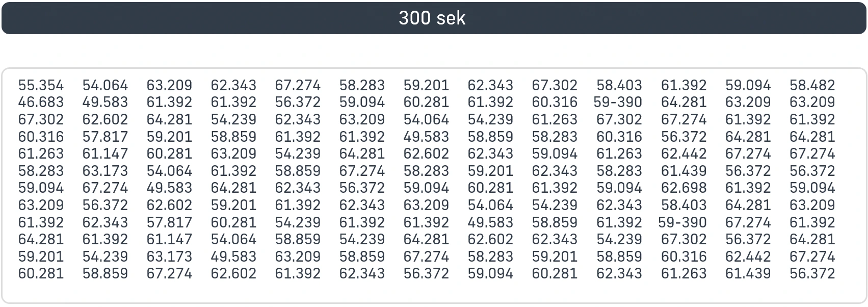Pick 63.173 between 58.283 and 54.064
Screen dimensions: 868x307
tap(105, 171)
